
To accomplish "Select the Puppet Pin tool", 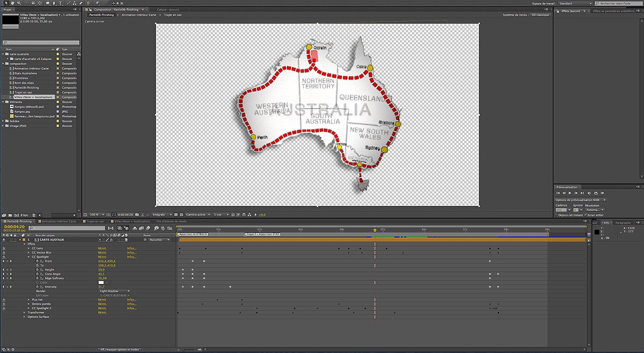I will click(x=97, y=3).
